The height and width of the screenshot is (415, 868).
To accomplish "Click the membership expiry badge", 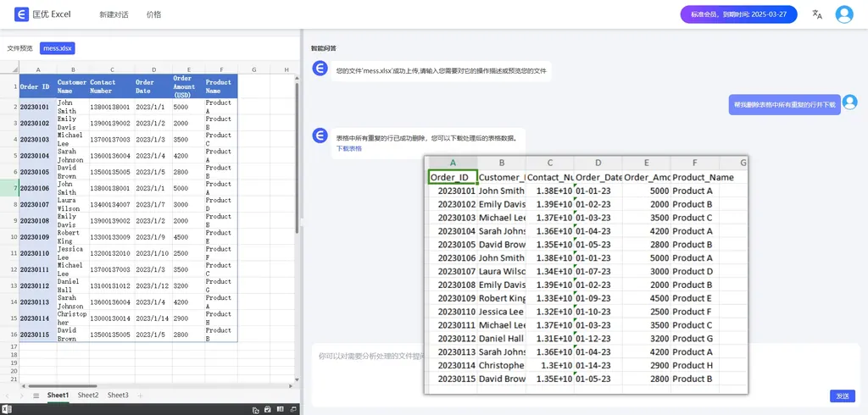I will pos(737,14).
